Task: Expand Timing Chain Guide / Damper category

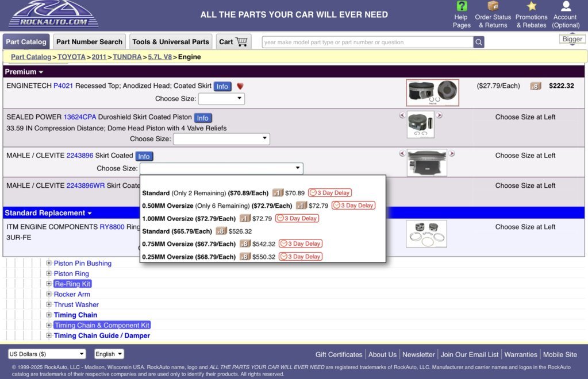Action: click(x=49, y=335)
